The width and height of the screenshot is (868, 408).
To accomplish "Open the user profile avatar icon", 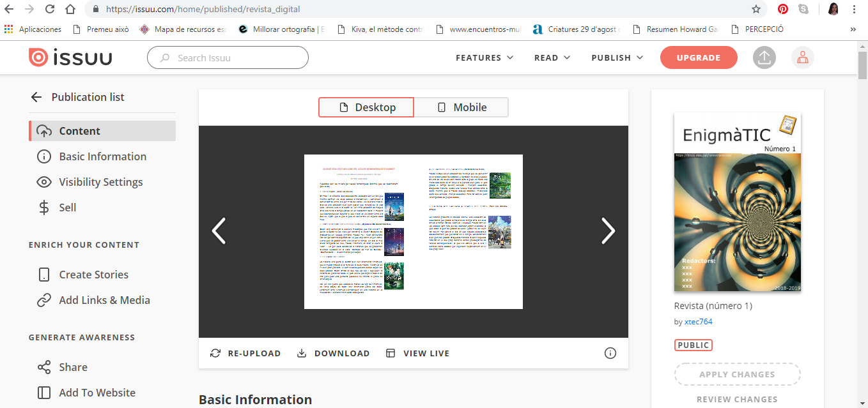I will [x=802, y=57].
